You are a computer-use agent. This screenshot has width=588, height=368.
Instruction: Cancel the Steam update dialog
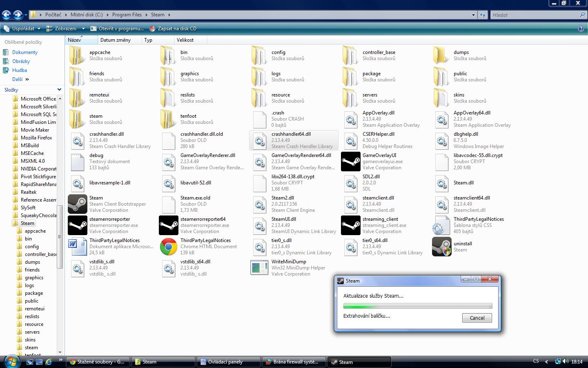(477, 318)
